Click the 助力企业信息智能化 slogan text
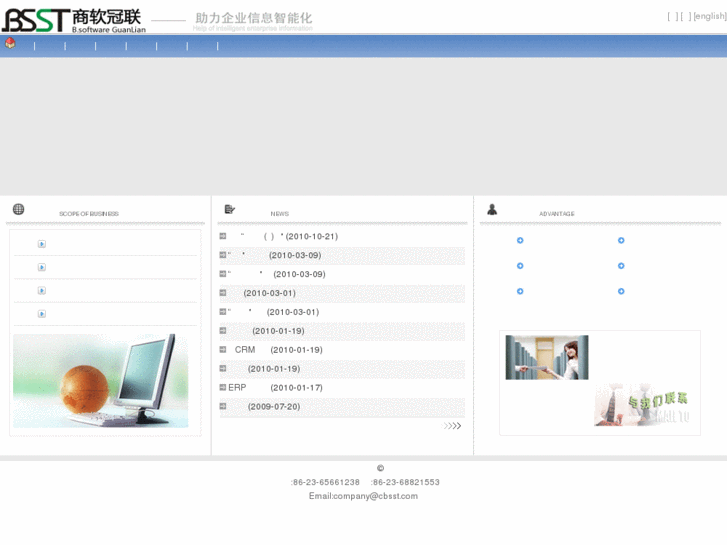Viewport: 727px width, 545px height. click(254, 18)
